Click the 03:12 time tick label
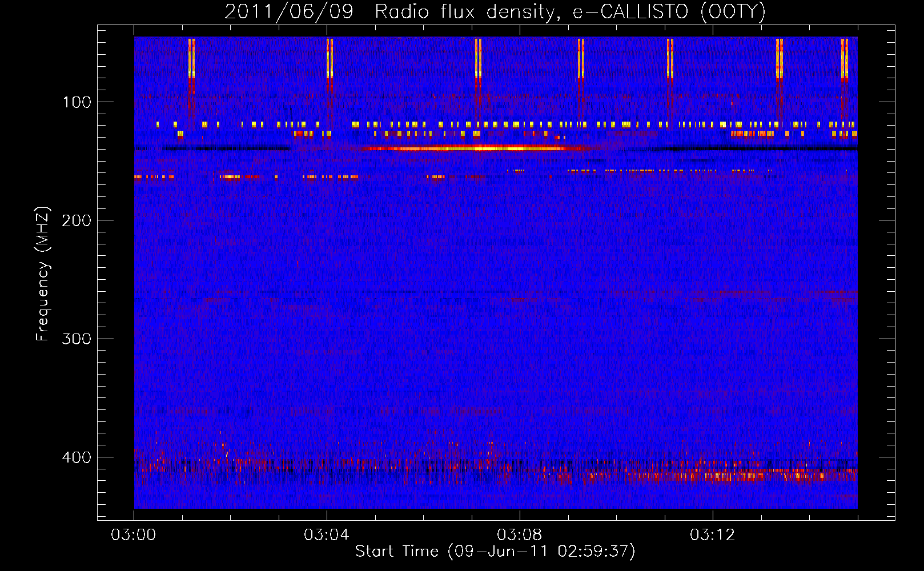Screen dimensions: 924x571 [713, 534]
